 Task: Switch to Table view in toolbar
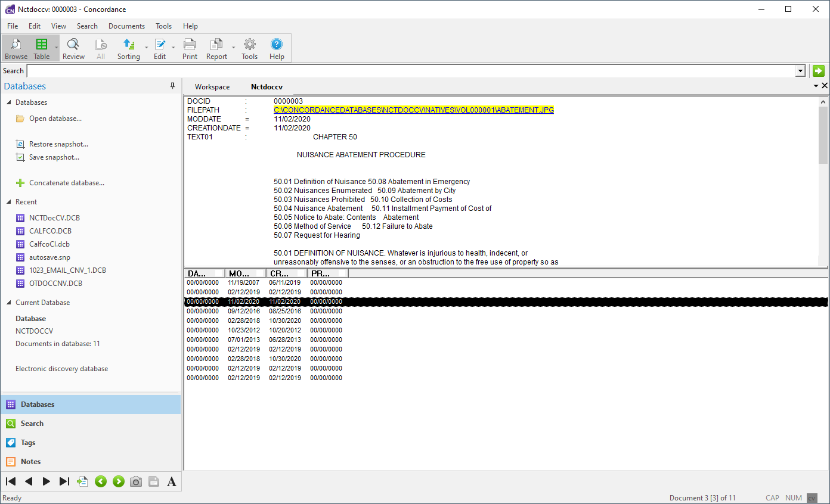pyautogui.click(x=42, y=48)
